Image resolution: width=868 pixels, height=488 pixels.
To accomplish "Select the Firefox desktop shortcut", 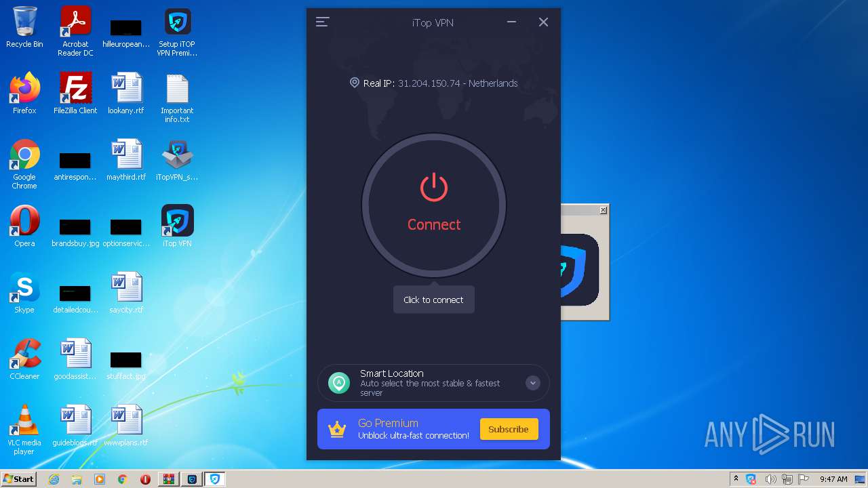I will [x=24, y=94].
